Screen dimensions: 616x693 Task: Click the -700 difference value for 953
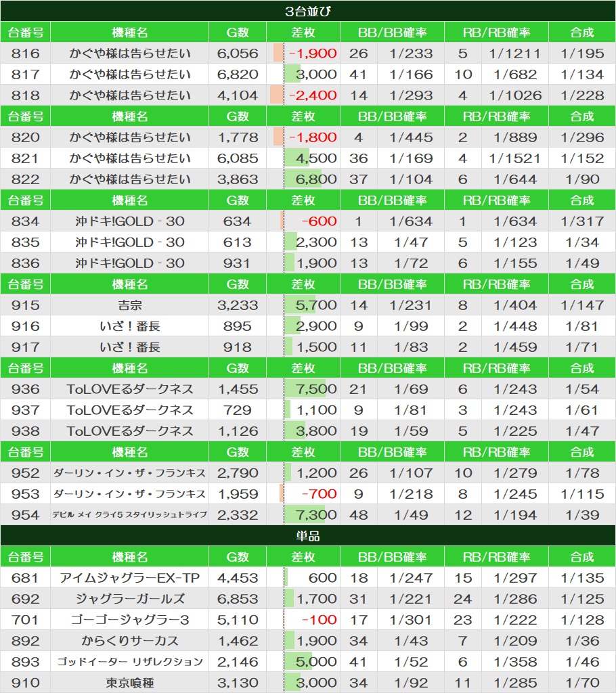tap(320, 494)
